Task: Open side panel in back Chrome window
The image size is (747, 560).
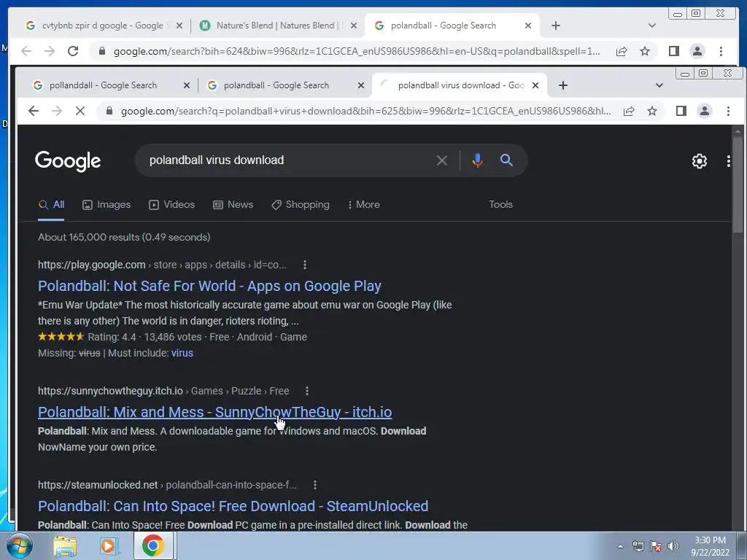Action: click(674, 51)
